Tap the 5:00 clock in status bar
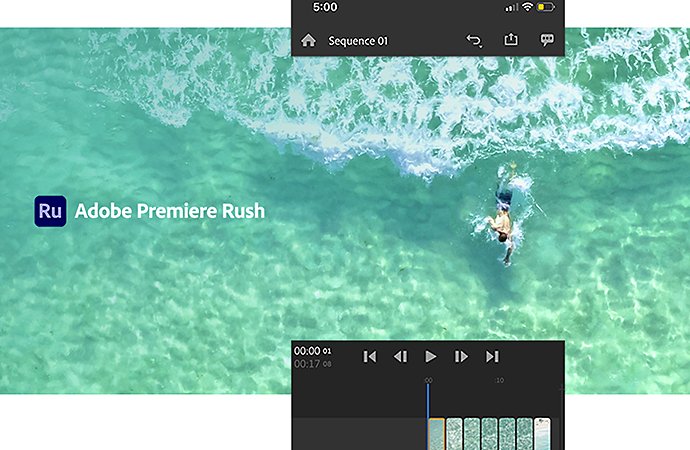The image size is (690, 450). click(x=325, y=7)
